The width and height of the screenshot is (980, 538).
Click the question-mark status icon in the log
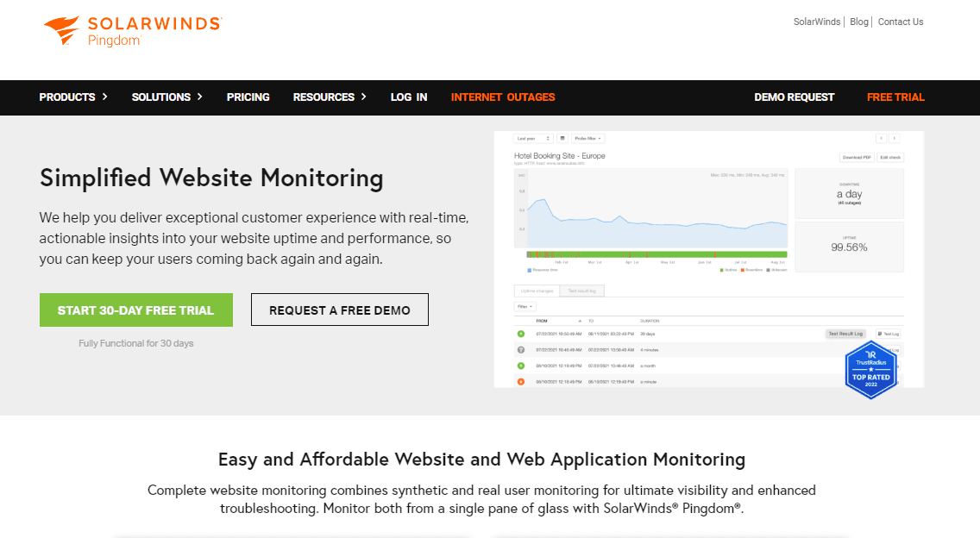pos(523,349)
